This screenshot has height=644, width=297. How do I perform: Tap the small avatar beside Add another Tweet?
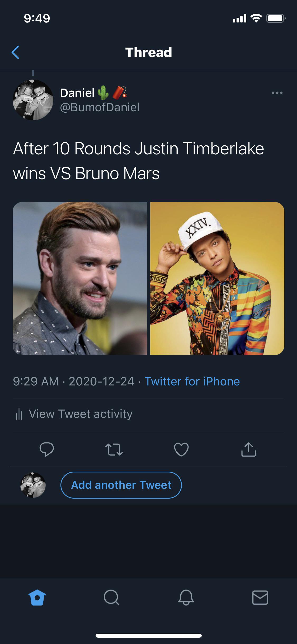(33, 485)
